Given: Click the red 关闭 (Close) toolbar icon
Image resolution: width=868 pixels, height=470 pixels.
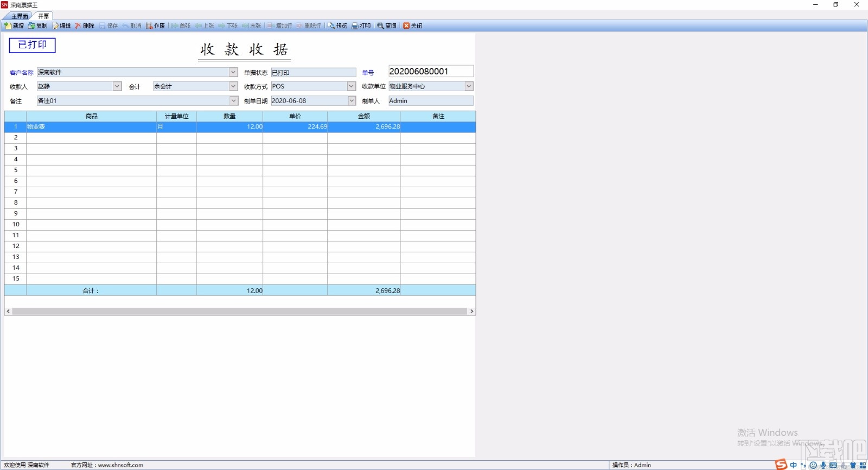Looking at the screenshot, I should point(412,26).
